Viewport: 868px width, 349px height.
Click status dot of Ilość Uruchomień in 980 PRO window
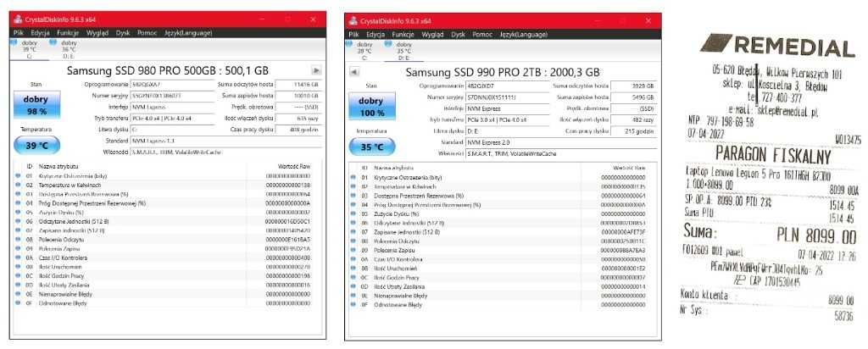(x=18, y=267)
